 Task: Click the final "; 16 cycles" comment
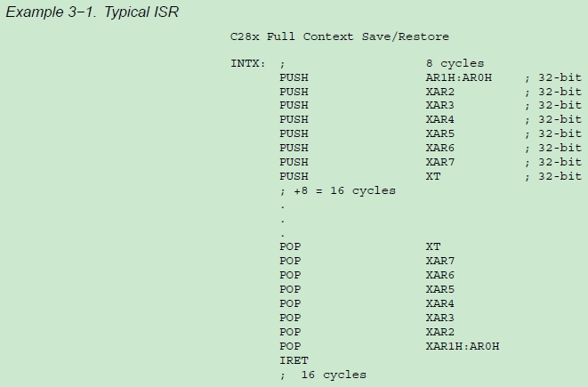323,375
